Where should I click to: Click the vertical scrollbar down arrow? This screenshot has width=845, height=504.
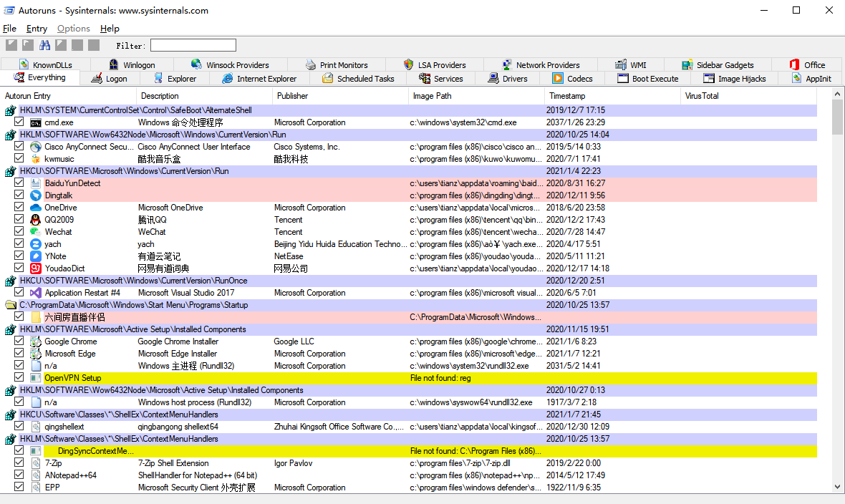pyautogui.click(x=837, y=487)
